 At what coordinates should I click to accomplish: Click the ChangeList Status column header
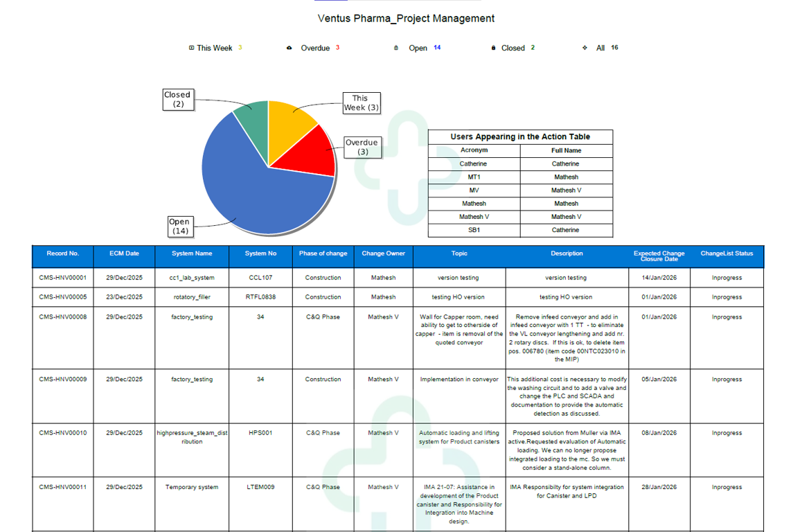point(726,254)
